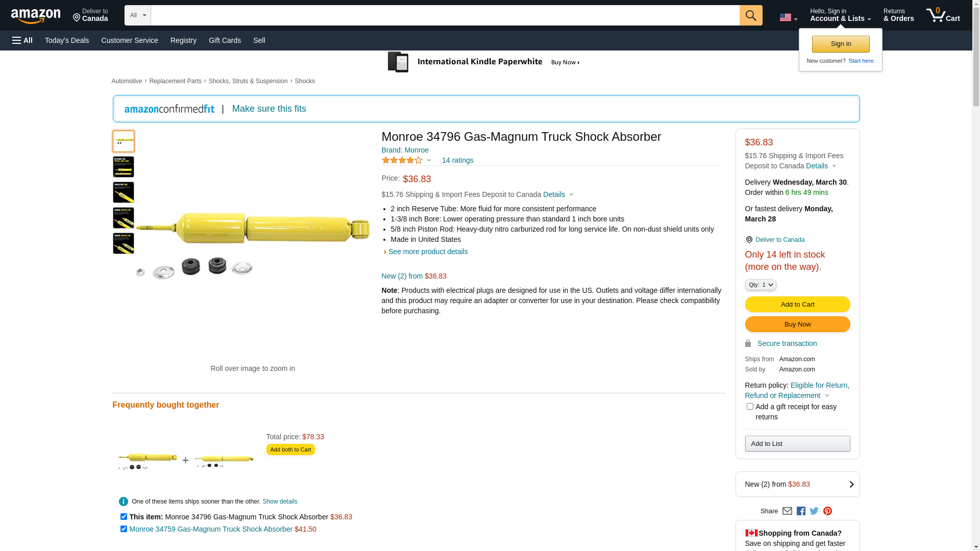Enable the gift receipt checkbox
The image size is (980, 551).
pyautogui.click(x=750, y=407)
